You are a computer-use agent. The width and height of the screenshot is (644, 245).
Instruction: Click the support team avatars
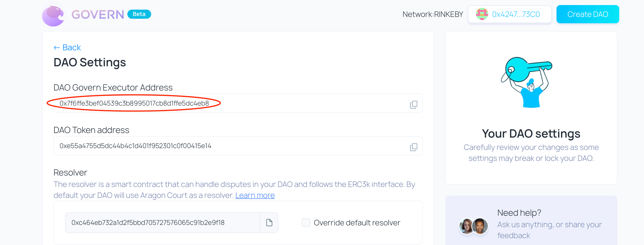tap(473, 226)
